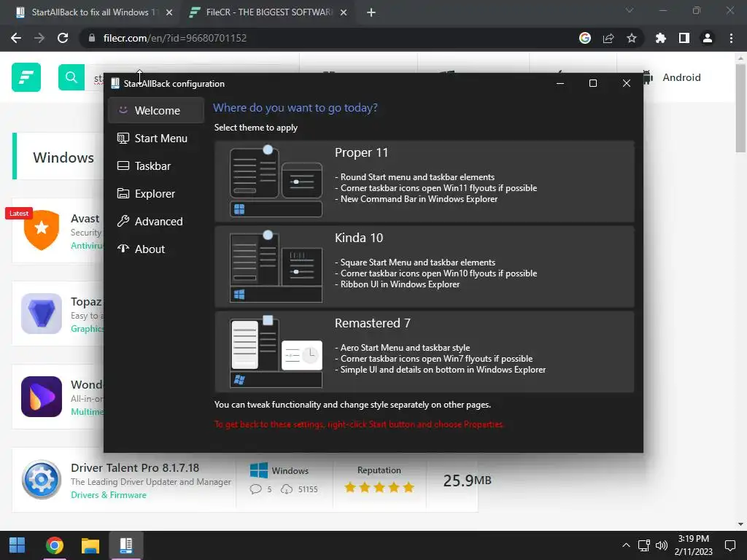Viewport: 747px width, 560px height.
Task: Click the StartAllBack configuration title icon
Action: (x=115, y=83)
